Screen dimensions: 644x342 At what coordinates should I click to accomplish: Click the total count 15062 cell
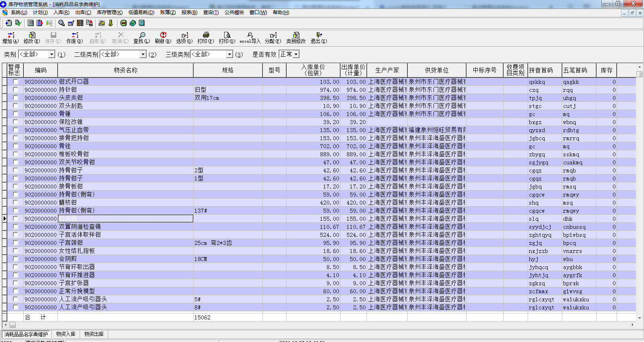[x=228, y=317]
